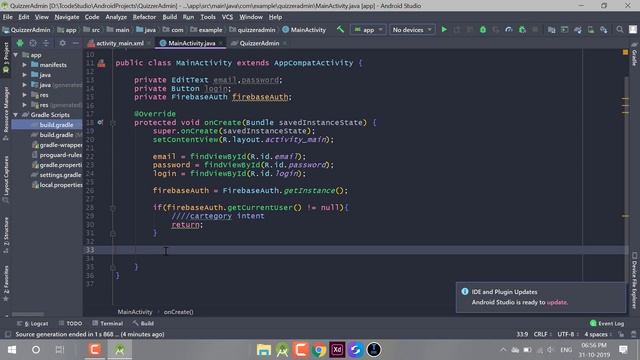Expand the java folder
Viewport: 640px width, 360px height.
pos(24,75)
